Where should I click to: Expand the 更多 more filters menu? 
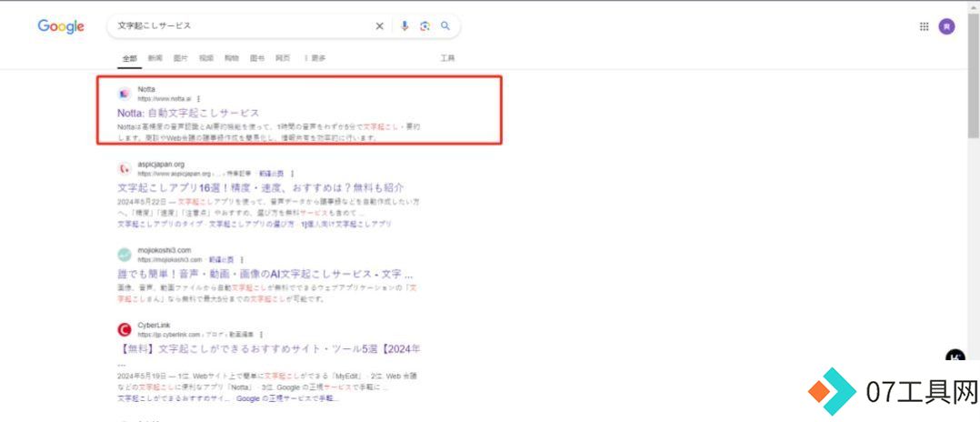coord(315,58)
